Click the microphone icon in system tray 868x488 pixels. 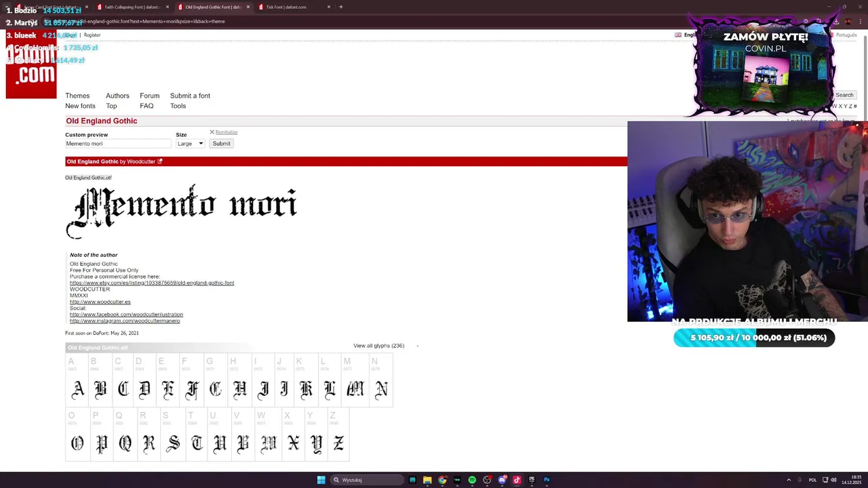tap(800, 480)
